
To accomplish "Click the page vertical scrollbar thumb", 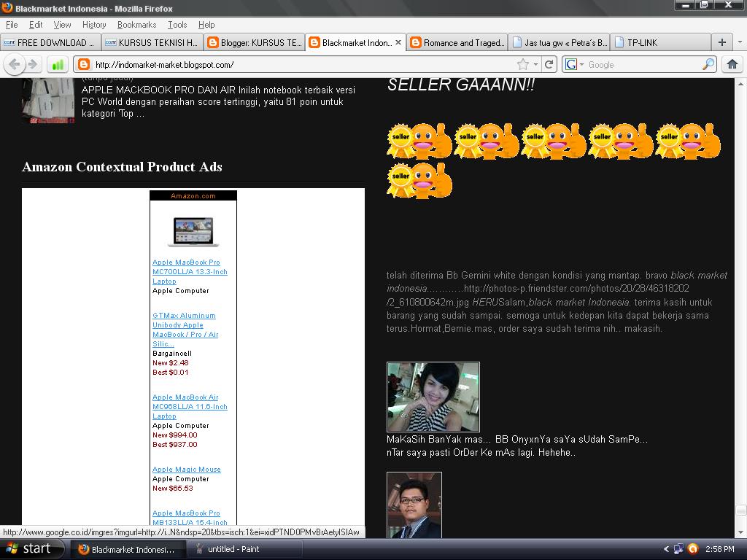I will pyautogui.click(x=741, y=510).
